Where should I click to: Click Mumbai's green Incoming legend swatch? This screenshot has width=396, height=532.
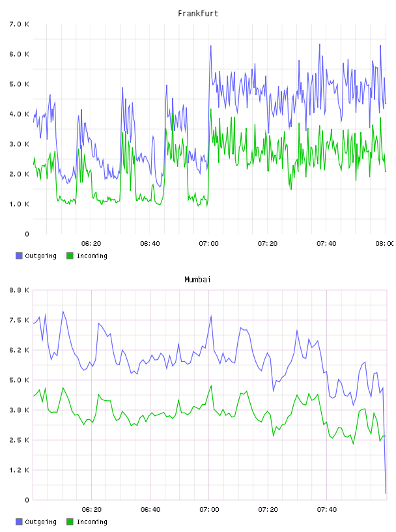click(70, 522)
